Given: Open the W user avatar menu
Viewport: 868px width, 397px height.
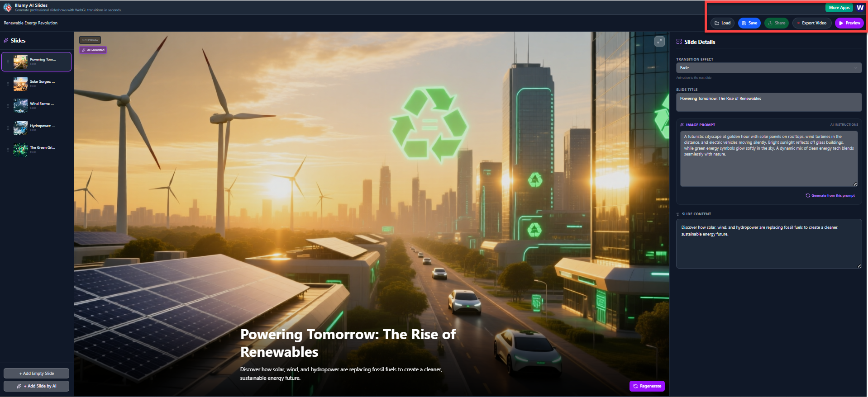Looking at the screenshot, I should tap(860, 8).
